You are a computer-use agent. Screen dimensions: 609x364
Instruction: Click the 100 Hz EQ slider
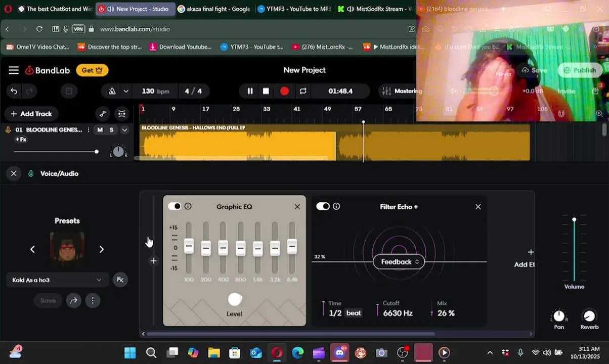pos(189,246)
